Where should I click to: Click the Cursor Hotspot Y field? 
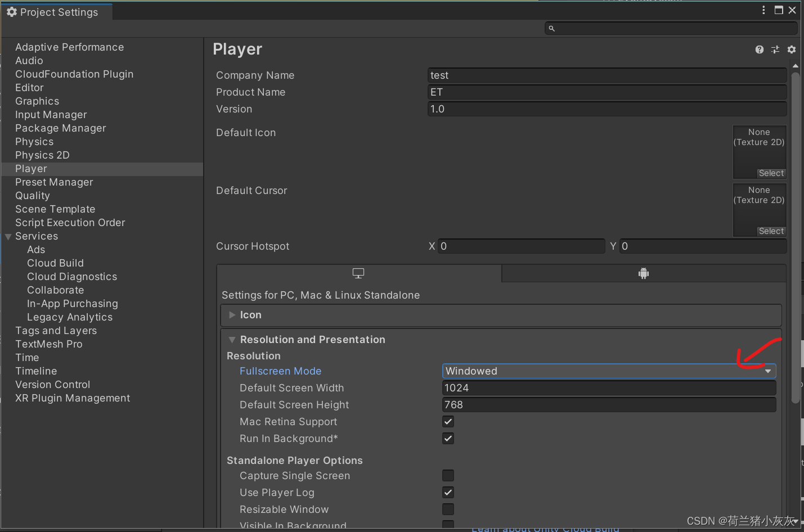coord(703,246)
